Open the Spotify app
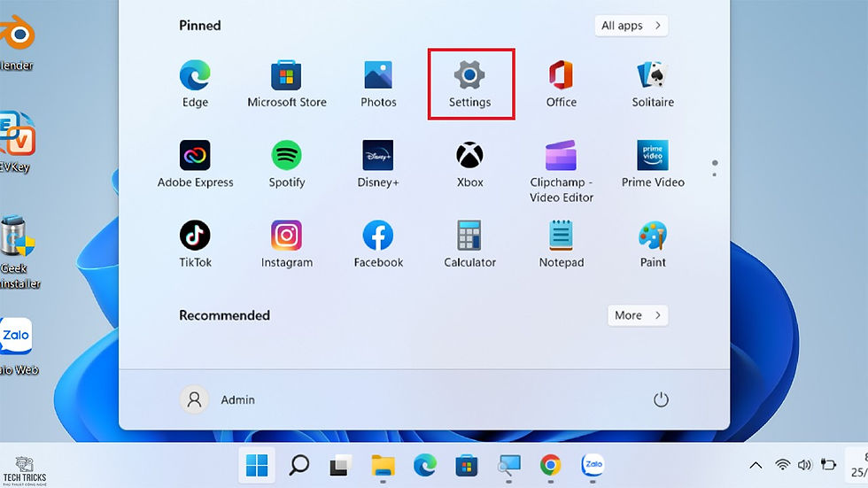 point(287,165)
